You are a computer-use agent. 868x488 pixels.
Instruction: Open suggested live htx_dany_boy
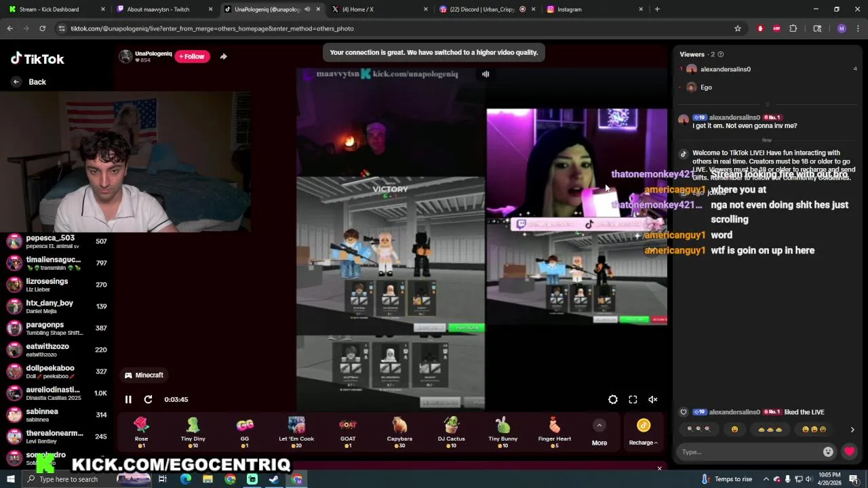pyautogui.click(x=57, y=306)
